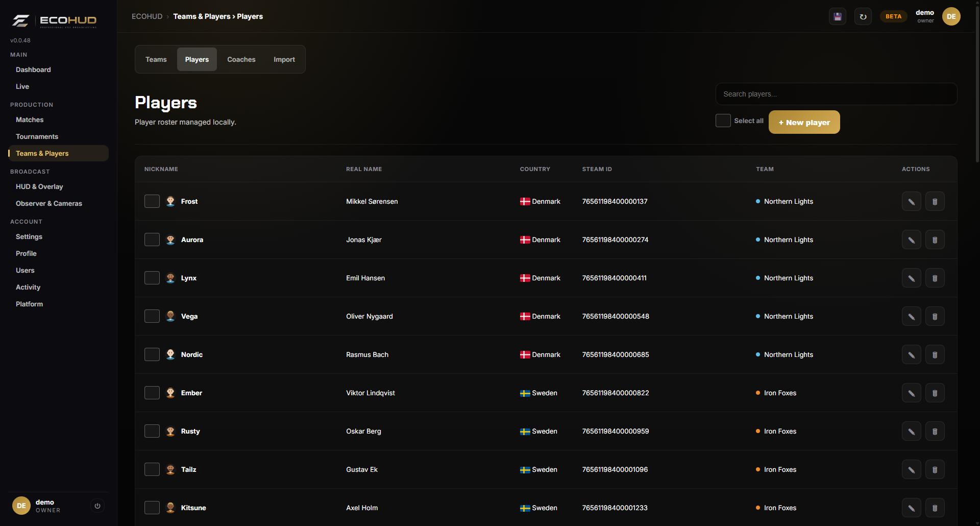Delete the Aurora player row
The image size is (980, 526).
click(x=935, y=240)
